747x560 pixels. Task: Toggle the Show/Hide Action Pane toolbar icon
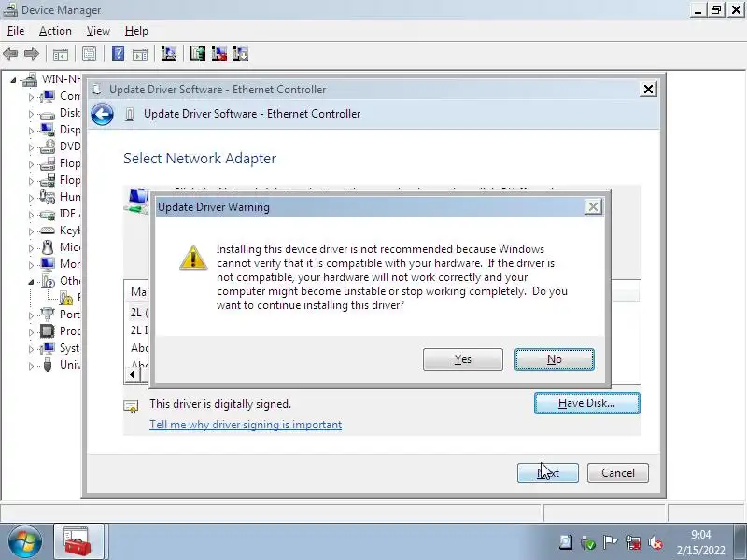click(140, 54)
